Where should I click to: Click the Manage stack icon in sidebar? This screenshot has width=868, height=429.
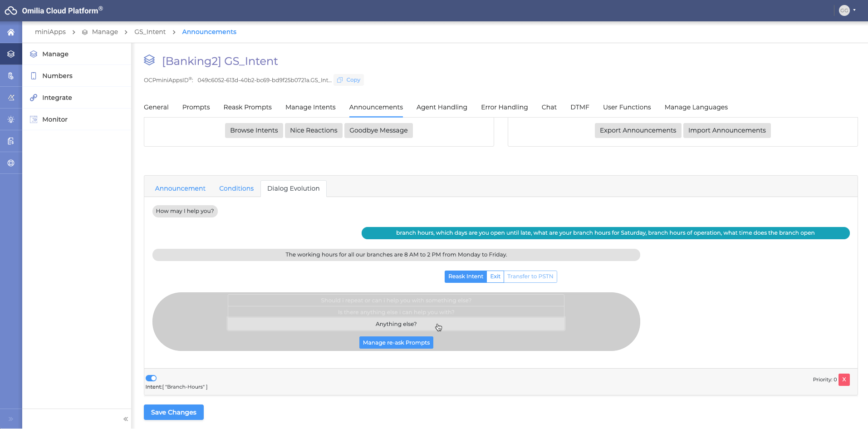(x=34, y=54)
